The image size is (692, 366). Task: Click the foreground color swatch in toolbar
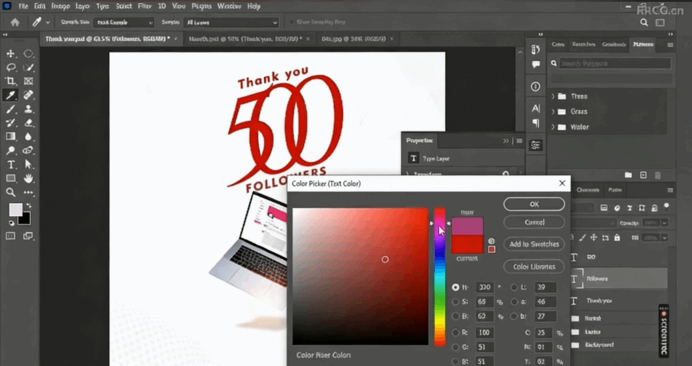pyautogui.click(x=16, y=210)
